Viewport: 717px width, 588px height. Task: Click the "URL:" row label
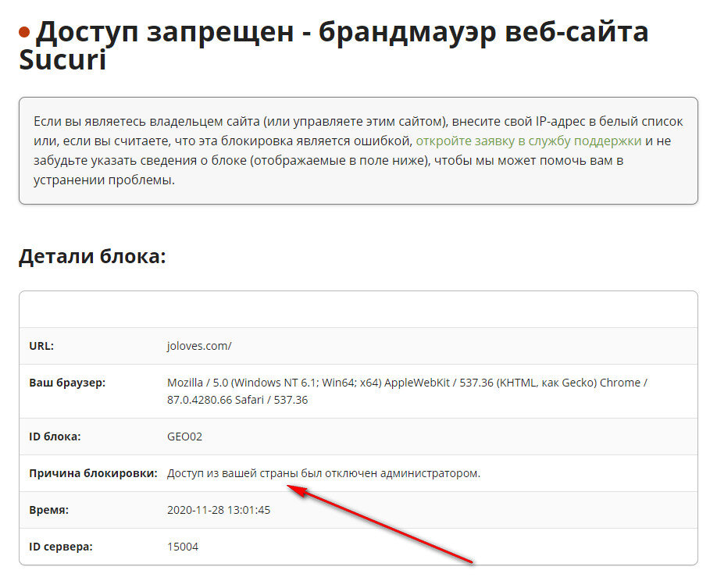tap(41, 346)
